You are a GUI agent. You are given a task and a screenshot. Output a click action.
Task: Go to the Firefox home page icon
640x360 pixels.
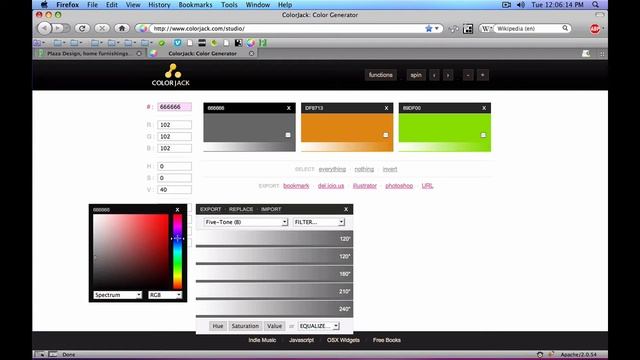coord(122,28)
